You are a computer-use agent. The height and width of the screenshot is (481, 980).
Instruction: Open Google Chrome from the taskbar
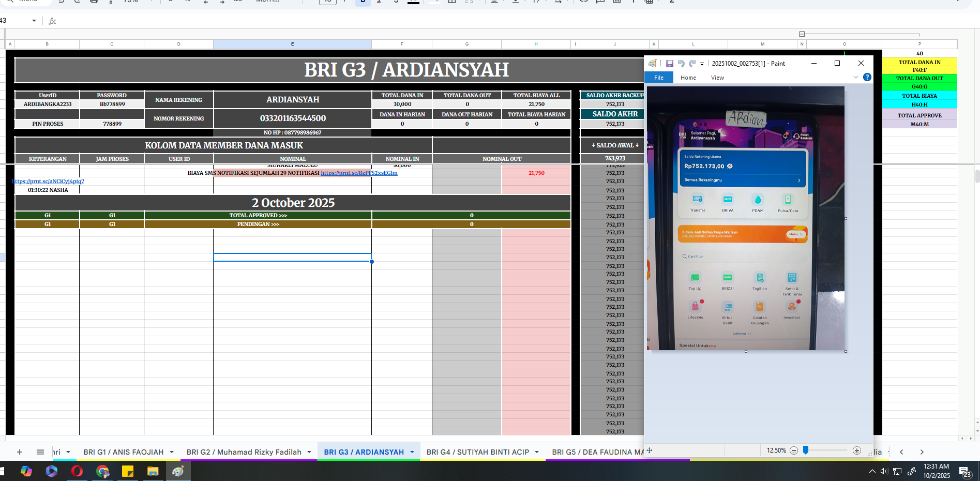pyautogui.click(x=102, y=471)
